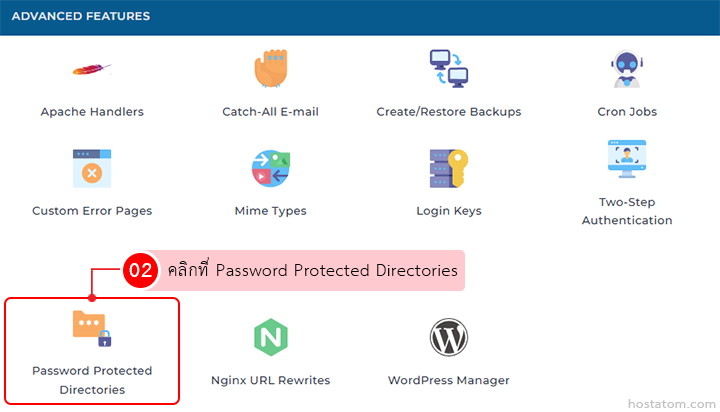Click the Nginx URL Rewrites hexagon icon
This screenshot has height=412, width=720.
pos(270,338)
